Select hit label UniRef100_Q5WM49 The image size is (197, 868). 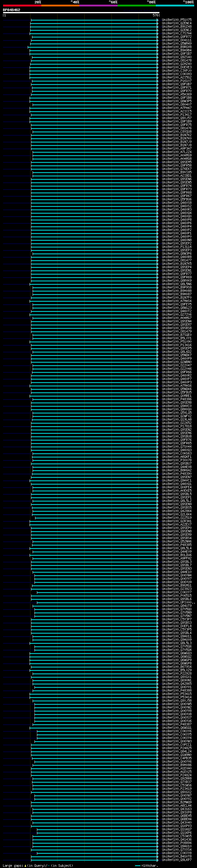[x=177, y=43]
